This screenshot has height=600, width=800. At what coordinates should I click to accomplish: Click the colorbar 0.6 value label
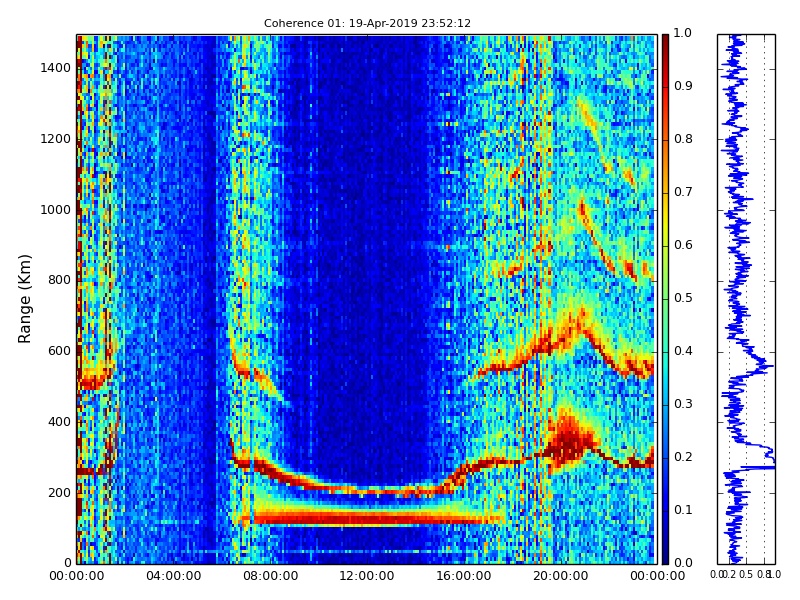click(x=683, y=245)
